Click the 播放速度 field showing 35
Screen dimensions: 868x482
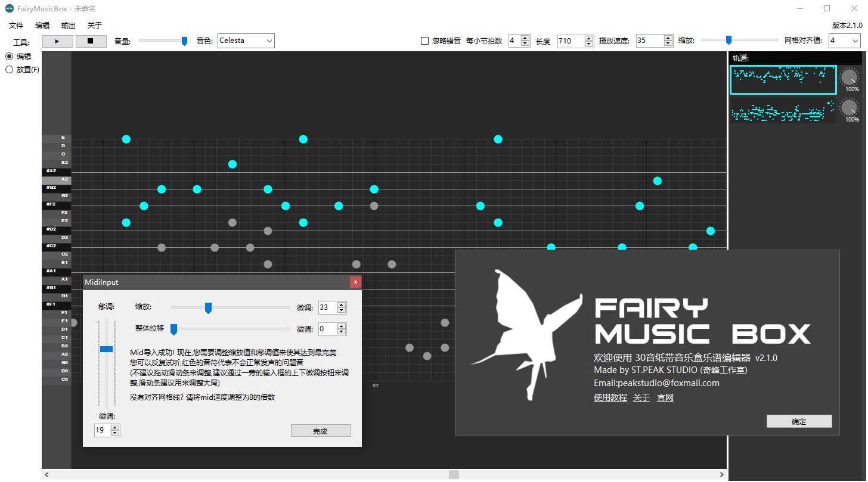tap(649, 41)
